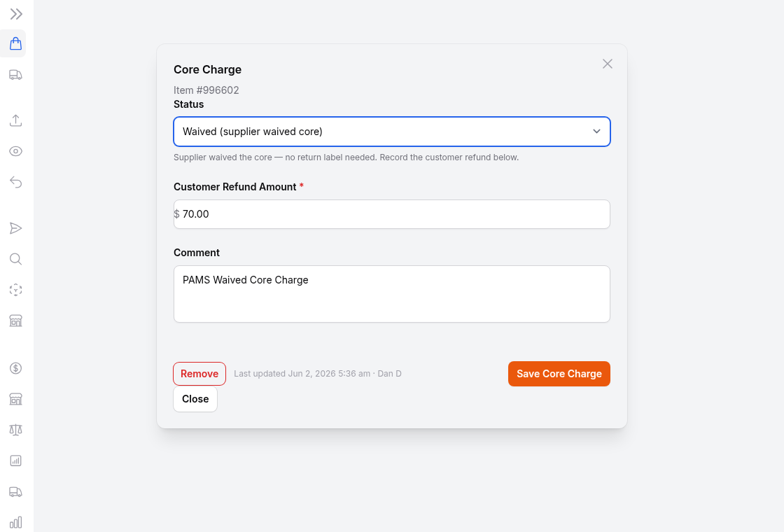
Task: Expand the sidebar with double chevron icon
Action: (16, 14)
